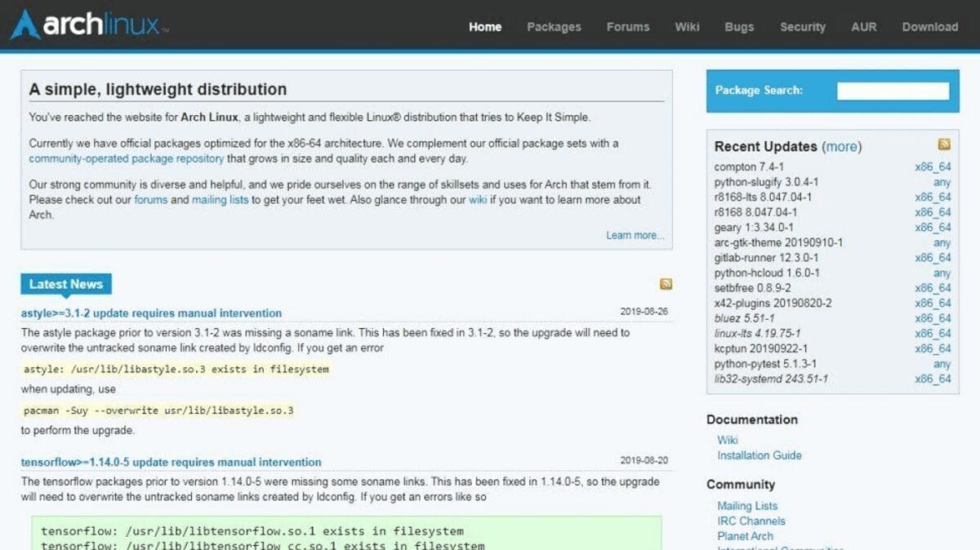Select the arc-gtk-theme 20190910-1 package entry

click(778, 242)
